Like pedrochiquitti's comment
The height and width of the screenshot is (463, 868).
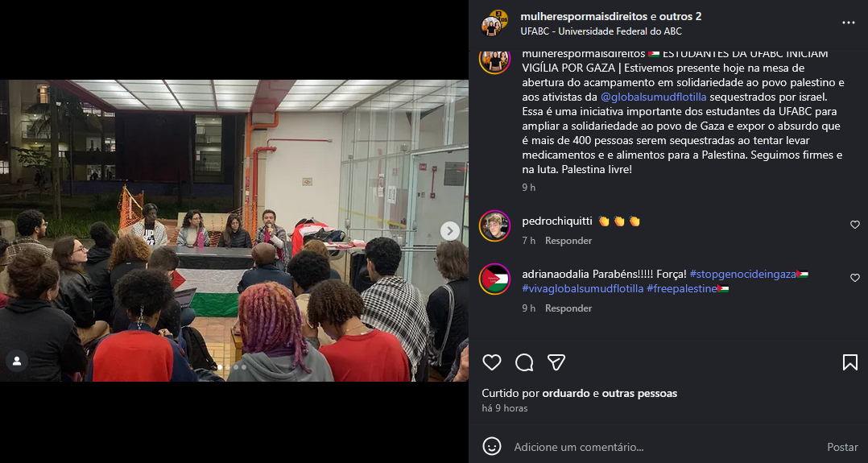(855, 225)
